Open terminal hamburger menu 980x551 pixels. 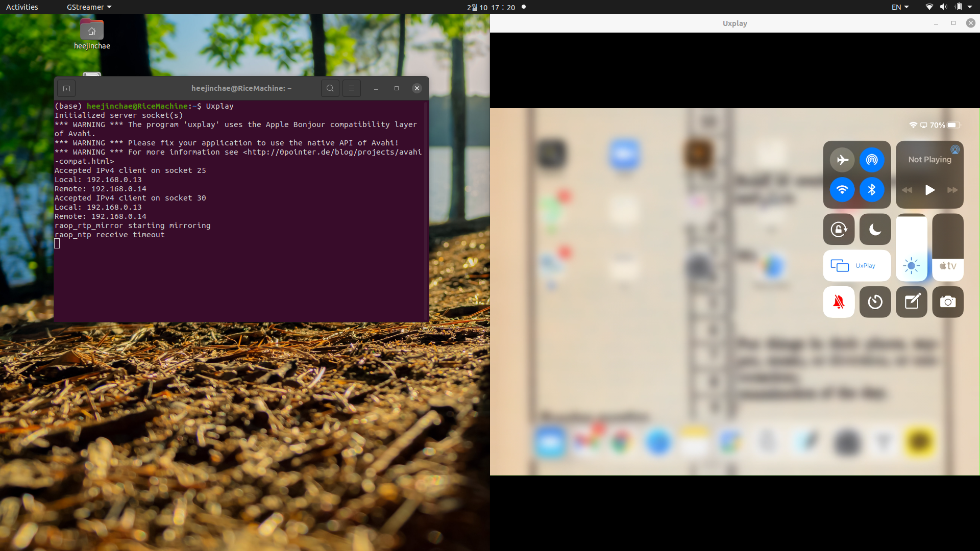point(352,88)
